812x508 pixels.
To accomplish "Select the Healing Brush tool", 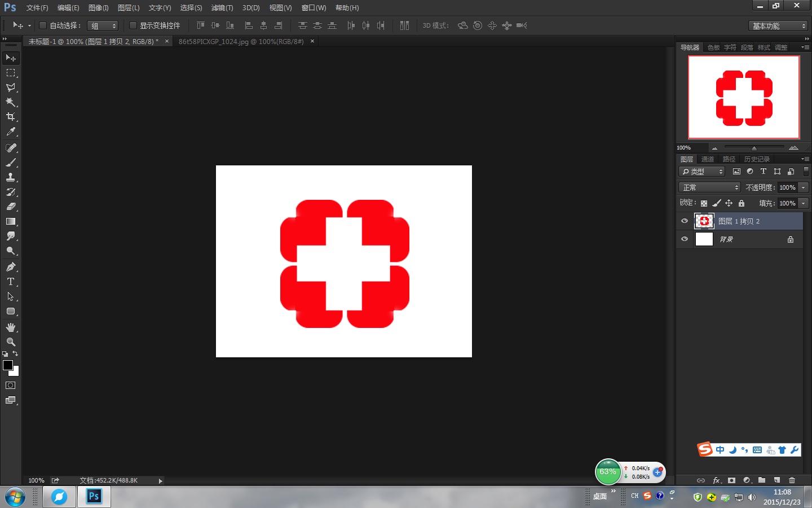I will pos(11,148).
